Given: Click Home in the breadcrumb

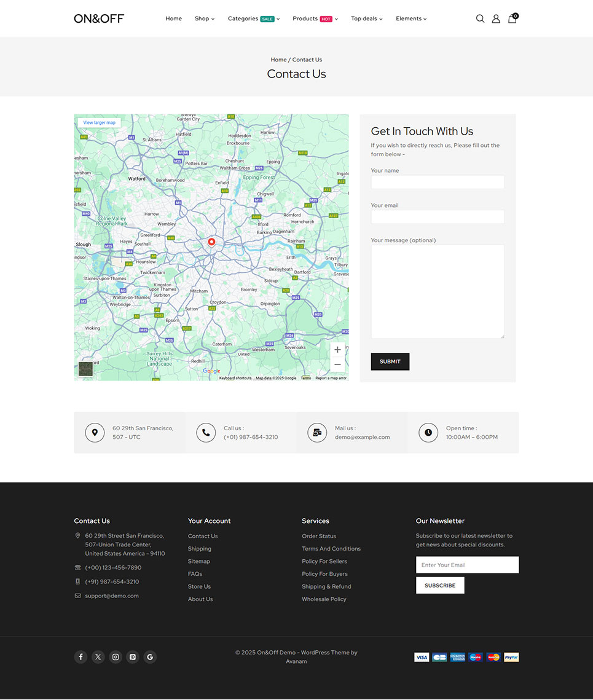Looking at the screenshot, I should tap(278, 60).
